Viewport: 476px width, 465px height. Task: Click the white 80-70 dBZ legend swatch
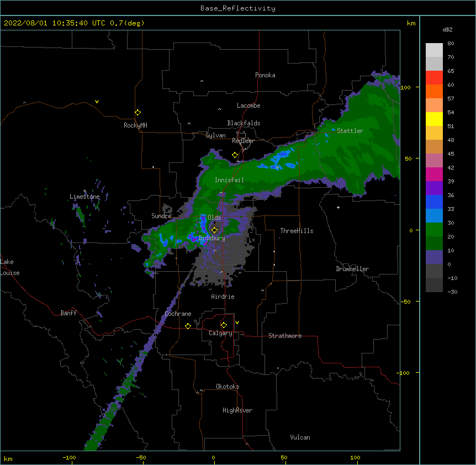tap(434, 50)
